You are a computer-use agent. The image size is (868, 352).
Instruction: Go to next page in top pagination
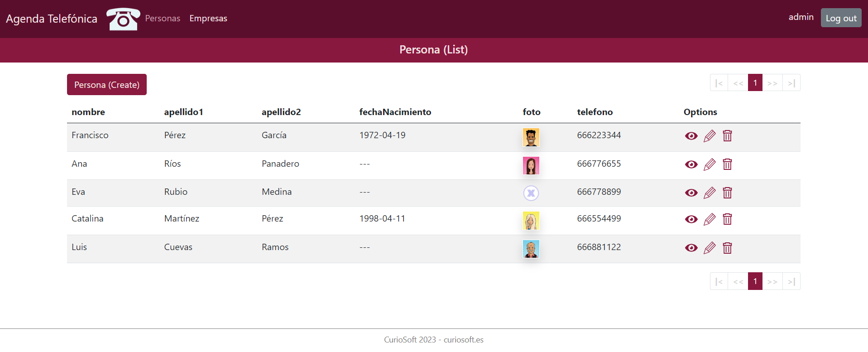pos(772,83)
